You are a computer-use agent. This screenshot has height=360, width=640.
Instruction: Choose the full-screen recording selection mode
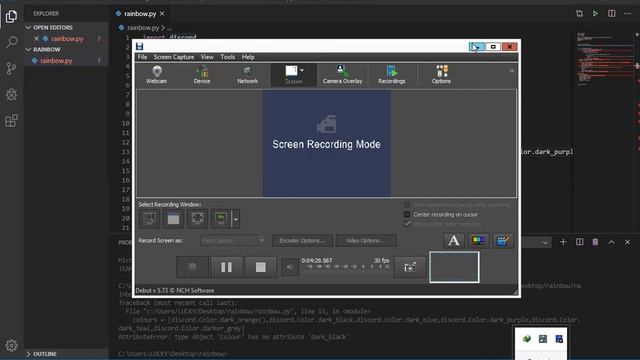click(x=198, y=219)
